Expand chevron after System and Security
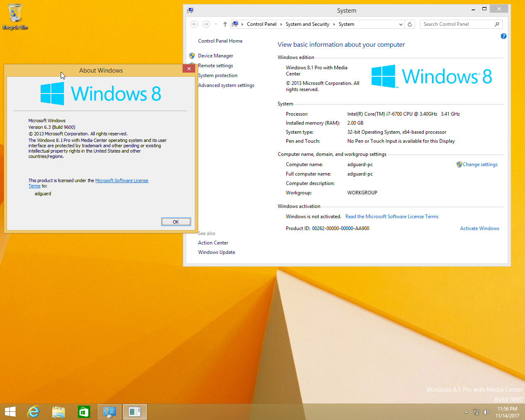This screenshot has height=420, width=525. point(334,24)
